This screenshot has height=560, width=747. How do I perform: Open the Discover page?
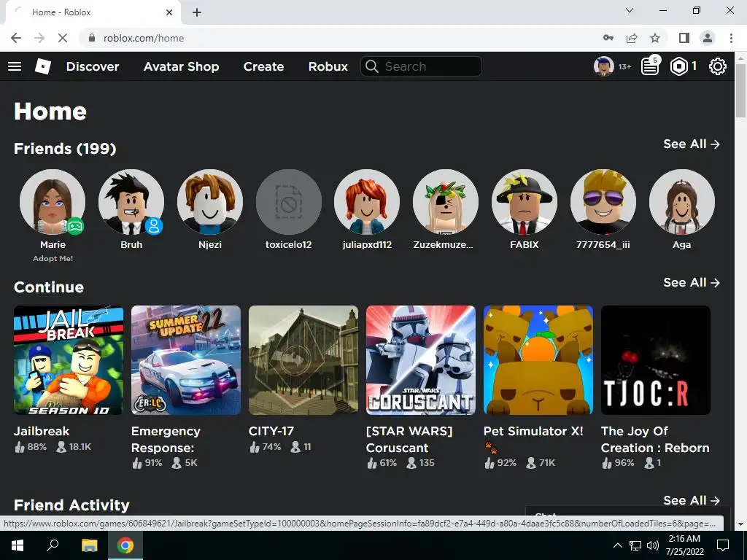point(93,66)
